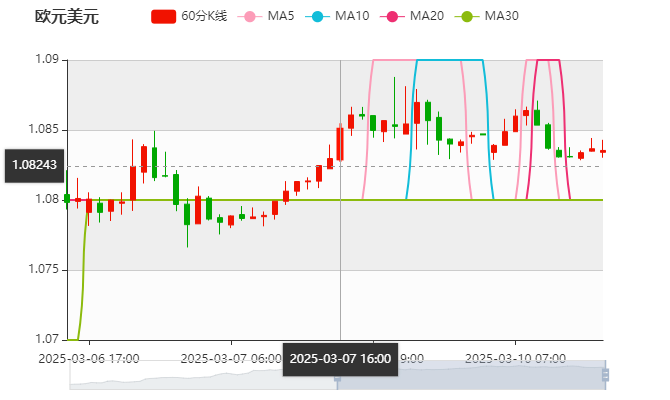Viewport: 670px width, 400px height.
Task: Click the 1.09 y-axis label
Action: [48, 60]
